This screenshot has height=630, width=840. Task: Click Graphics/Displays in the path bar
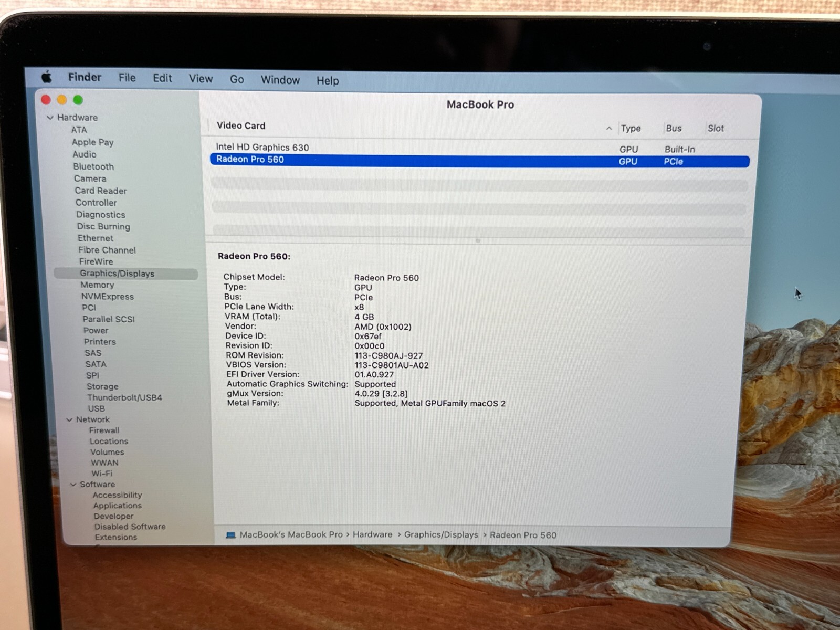(441, 534)
